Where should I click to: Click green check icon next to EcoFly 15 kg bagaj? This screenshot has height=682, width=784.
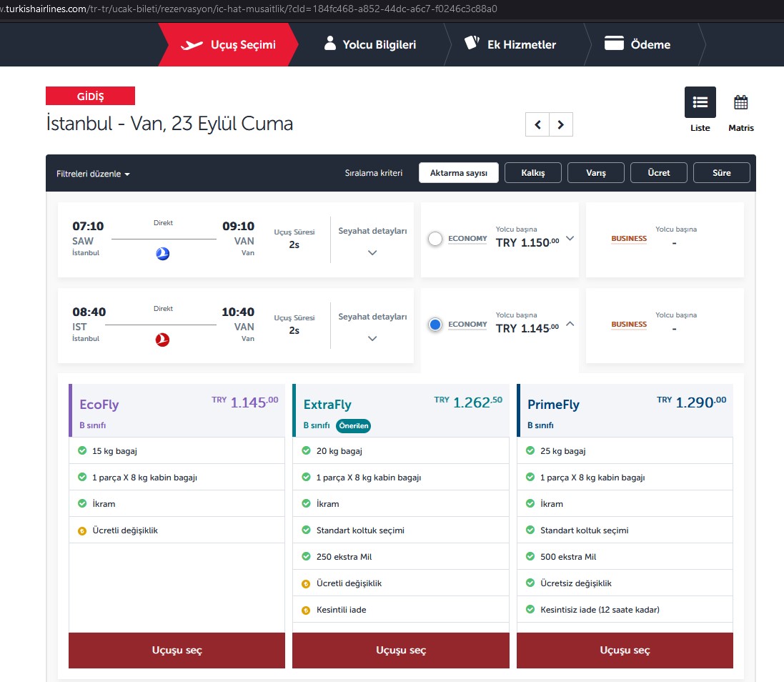82,450
